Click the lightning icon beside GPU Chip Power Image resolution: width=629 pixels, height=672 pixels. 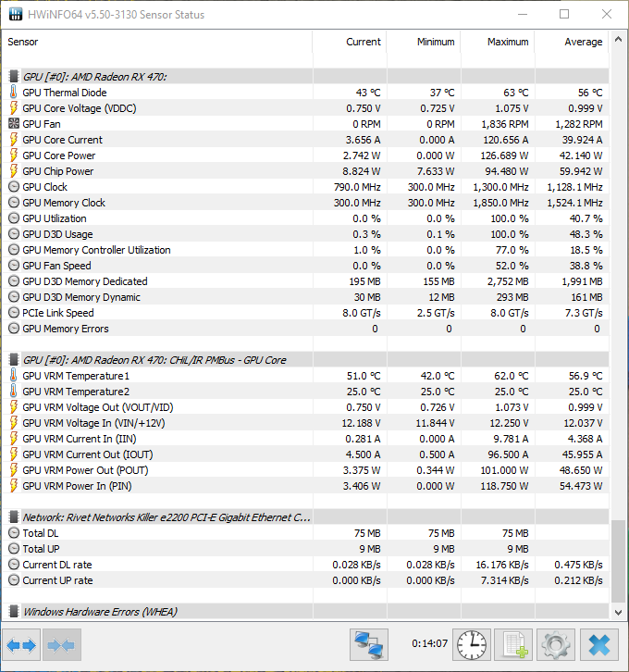pos(14,171)
